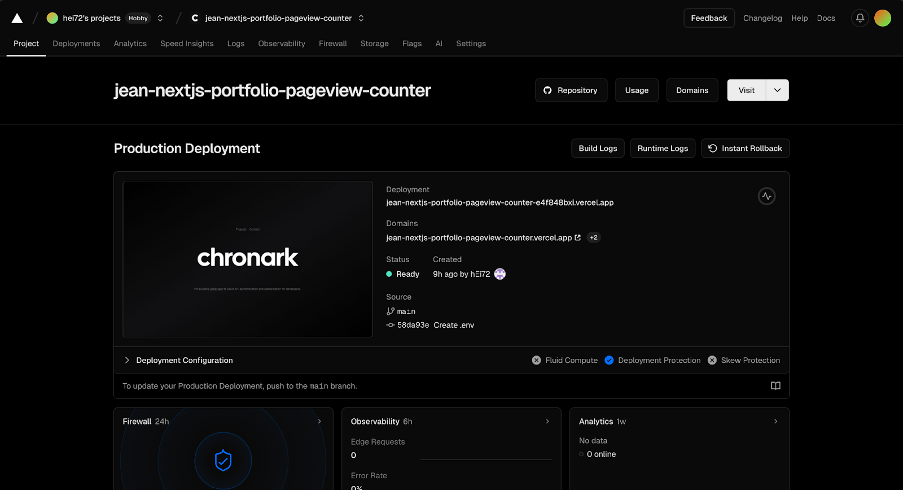This screenshot has width=904, height=490.
Task: Open the Repository button
Action: (571, 91)
